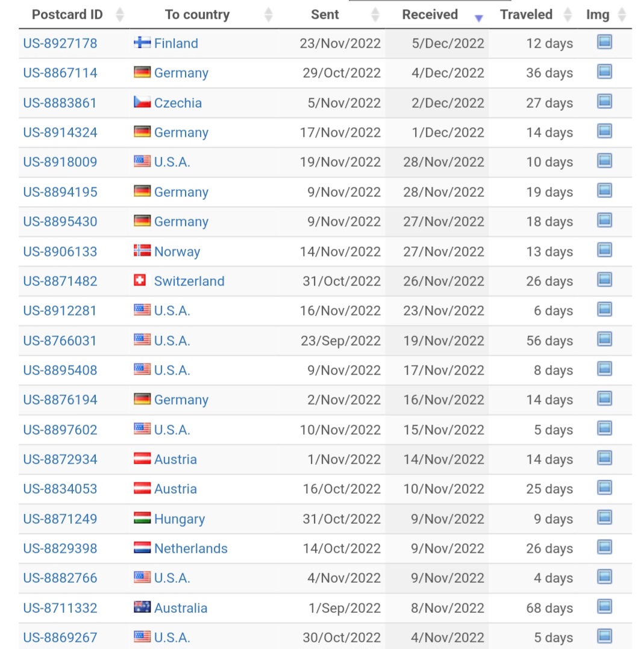Image resolution: width=644 pixels, height=649 pixels.
Task: Open image icon for US-8711332 Australia
Action: (x=604, y=607)
